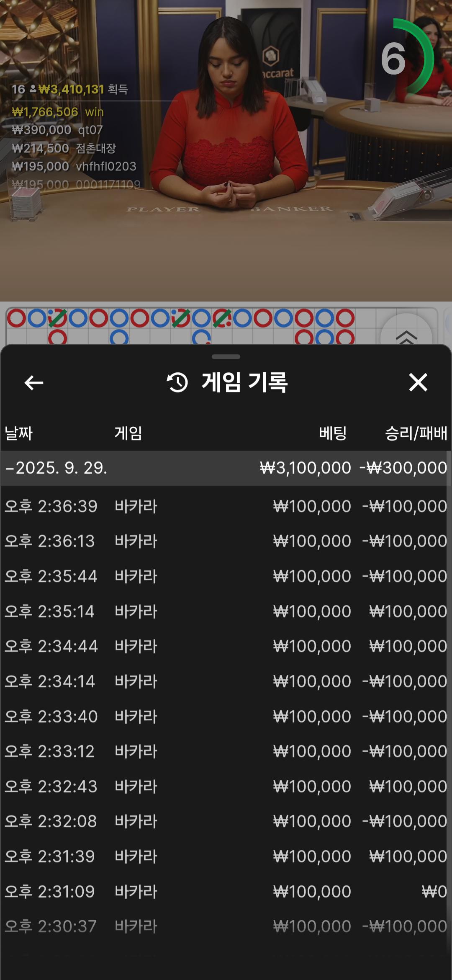Viewport: 452px width, 980px height.
Task: Open the 오후 2:32:43 game entry
Action: click(x=226, y=786)
